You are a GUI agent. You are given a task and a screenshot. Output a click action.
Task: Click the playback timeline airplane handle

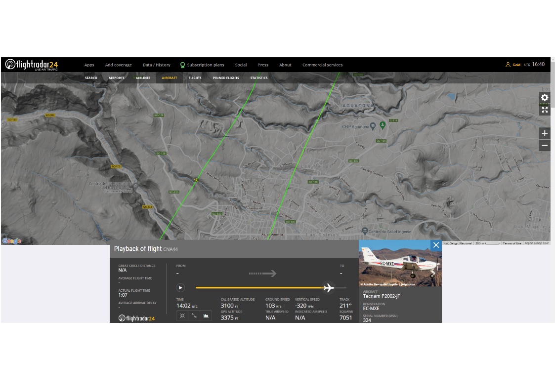pos(329,288)
